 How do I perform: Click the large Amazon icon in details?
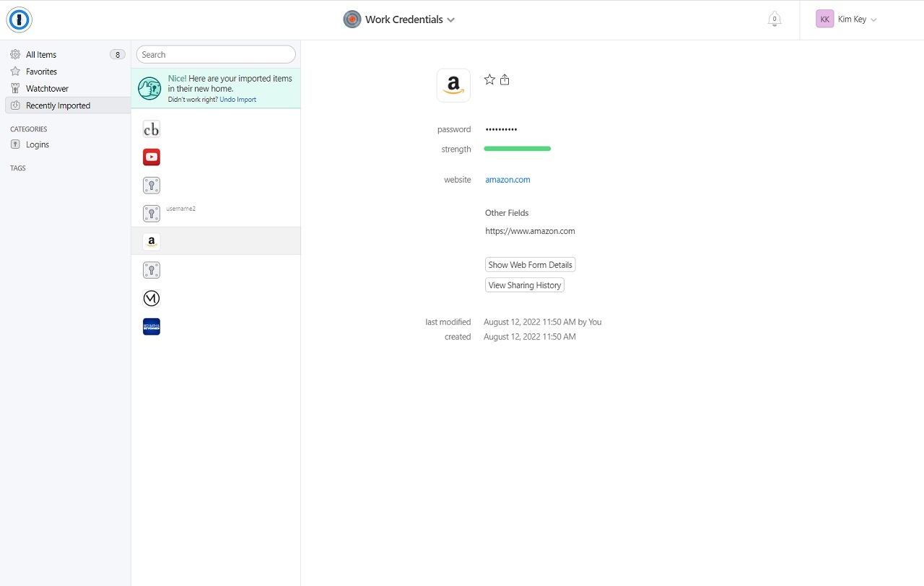pos(453,85)
